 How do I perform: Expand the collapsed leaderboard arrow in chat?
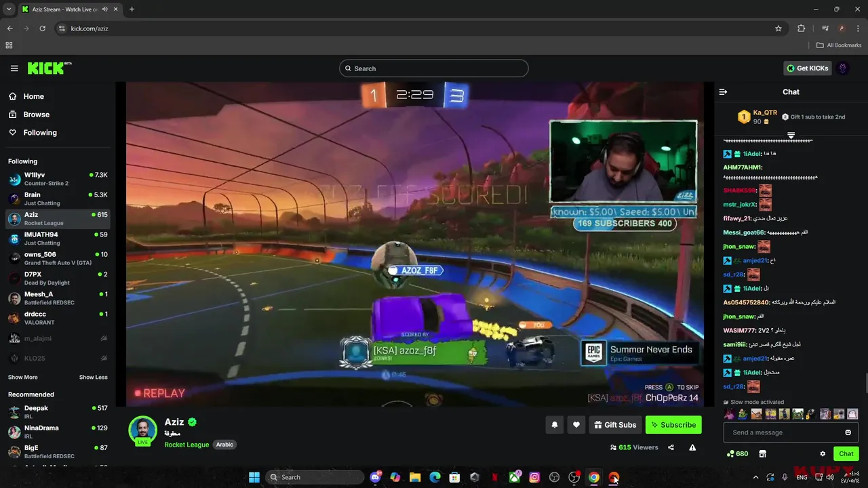791,136
